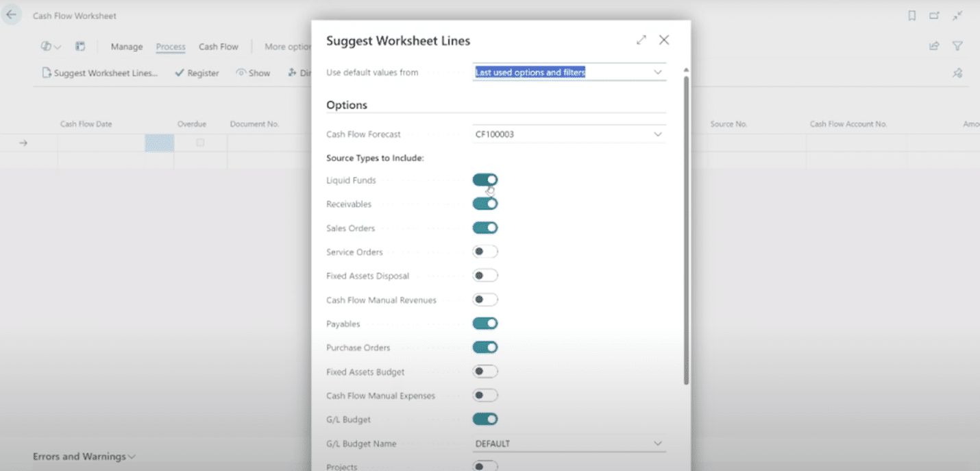Click the pin icon on action bar
This screenshot has width=980, height=471.
click(x=957, y=73)
